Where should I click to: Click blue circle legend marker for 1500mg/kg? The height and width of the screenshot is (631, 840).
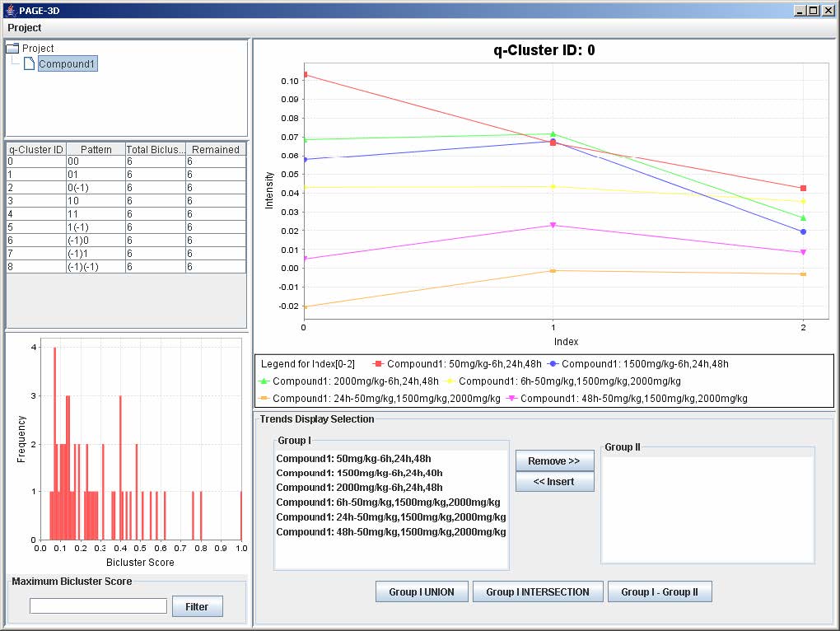click(x=553, y=363)
